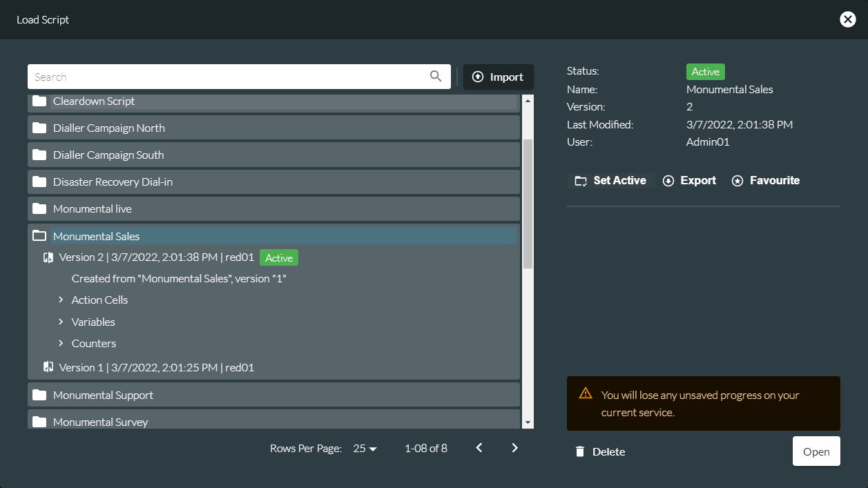Viewport: 868px width, 488px height.
Task: Select Version 2 of Monumental Sales
Action: [x=157, y=257]
